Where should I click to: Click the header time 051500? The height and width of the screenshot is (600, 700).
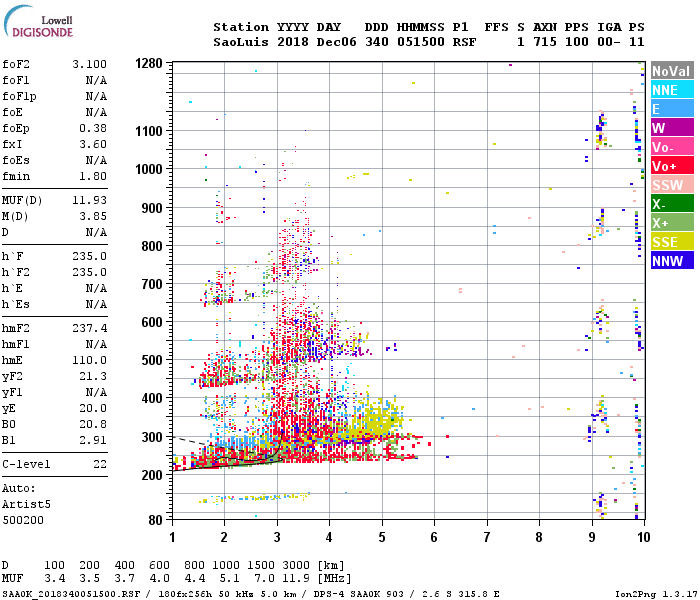pos(421,42)
